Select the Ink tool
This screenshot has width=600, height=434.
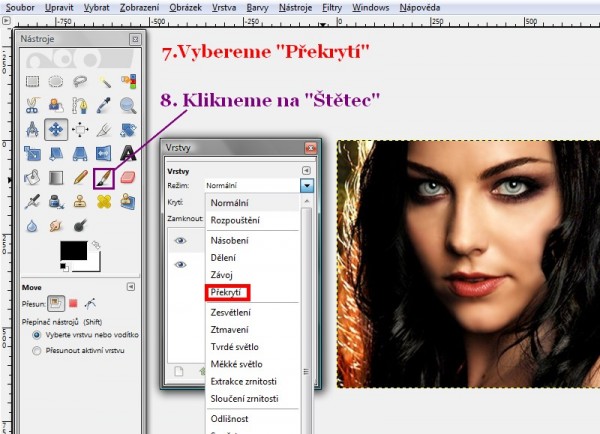(56, 202)
